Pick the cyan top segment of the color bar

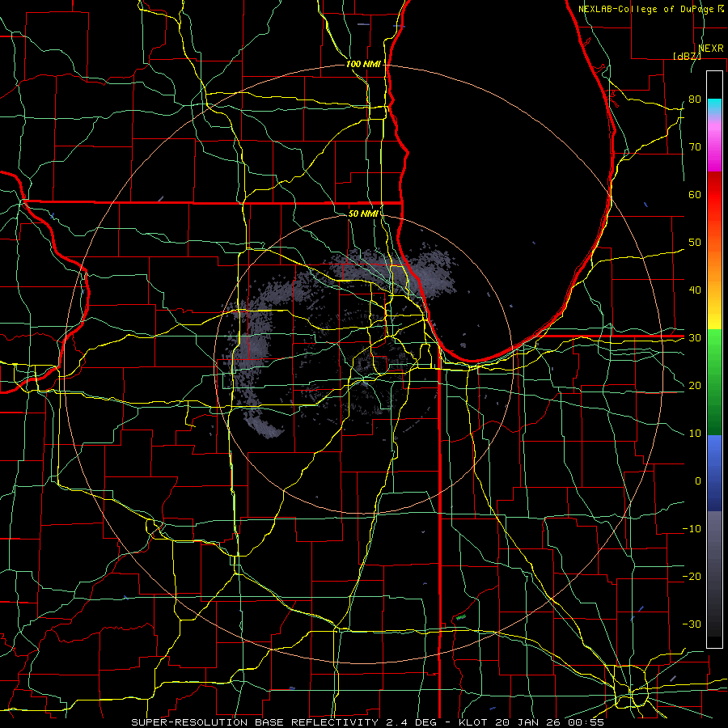[714, 106]
